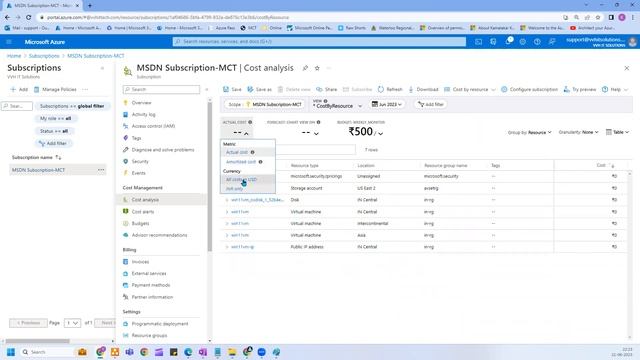The image size is (640, 360).
Task: Open Access control (IAM)
Action: pos(153,126)
